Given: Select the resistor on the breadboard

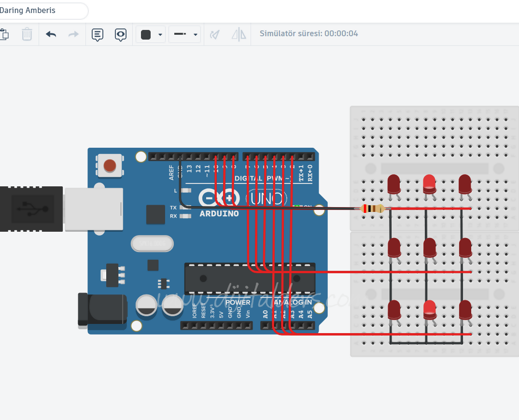Looking at the screenshot, I should pyautogui.click(x=372, y=209).
